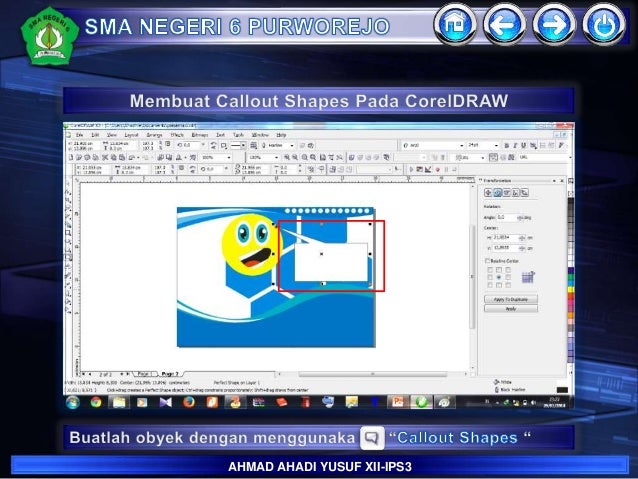Switch to the Page 1 tab
Viewport: 638px width, 479px height.
(144, 374)
